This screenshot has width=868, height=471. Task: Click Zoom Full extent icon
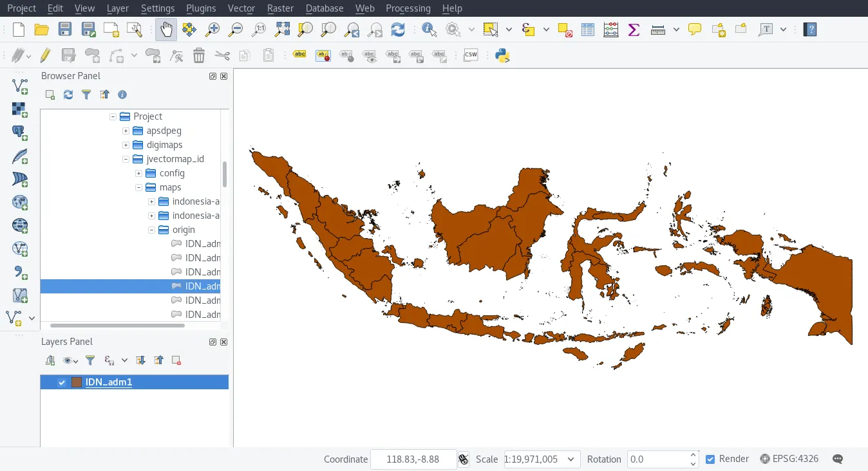coord(281,29)
